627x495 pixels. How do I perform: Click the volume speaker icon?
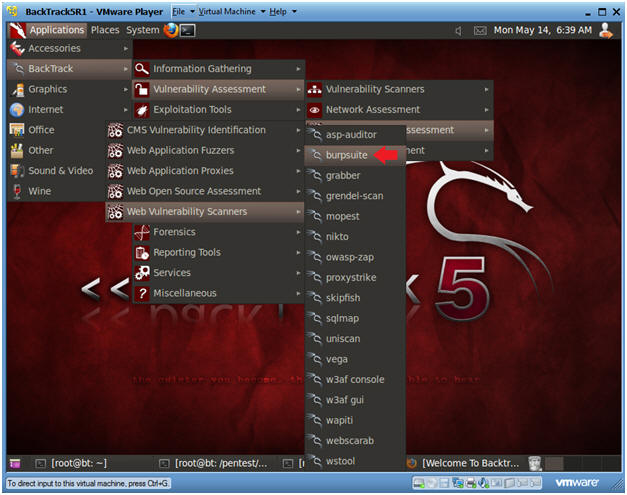pos(458,31)
